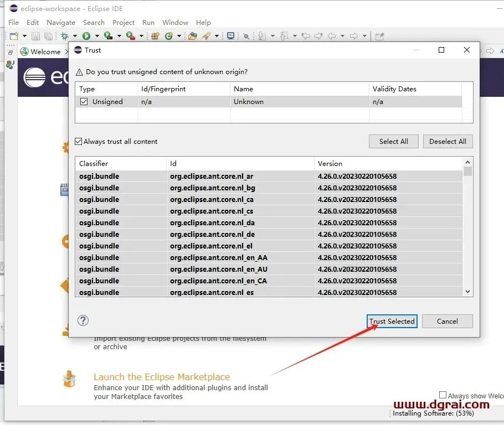
Task: Click the Save toolbar icon
Action: click(x=35, y=36)
